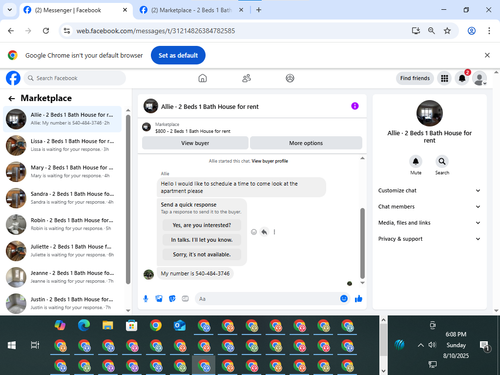Image resolution: width=500 pixels, height=375 pixels.
Task: Open conversation info purple icon
Action: 355,106
